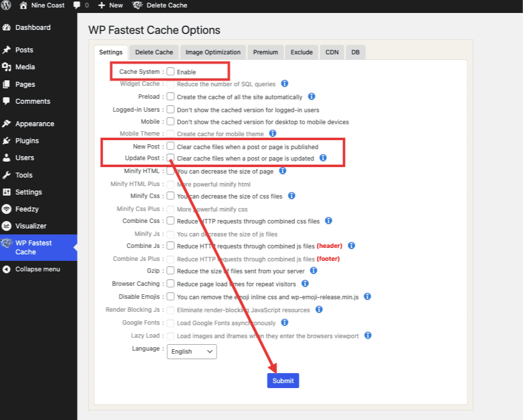Open the comments bubble icon in admin bar
The height and width of the screenshot is (420, 523).
pos(77,5)
